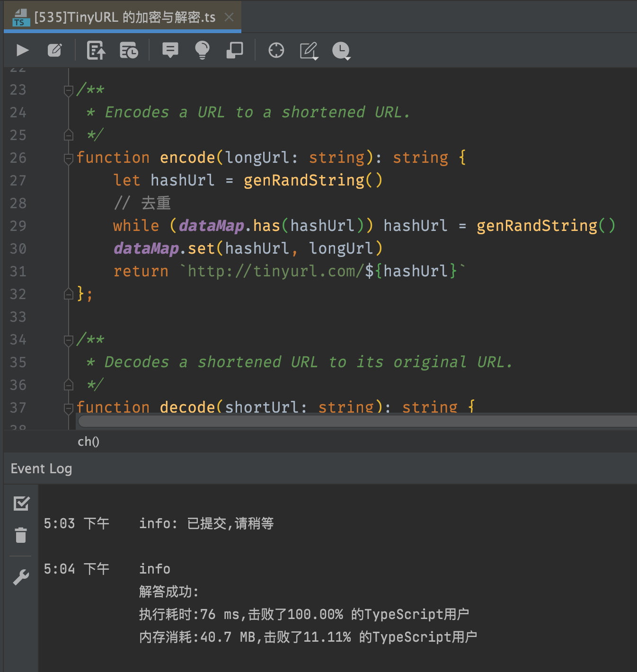Click the tinyurl.com template string

click(323, 271)
